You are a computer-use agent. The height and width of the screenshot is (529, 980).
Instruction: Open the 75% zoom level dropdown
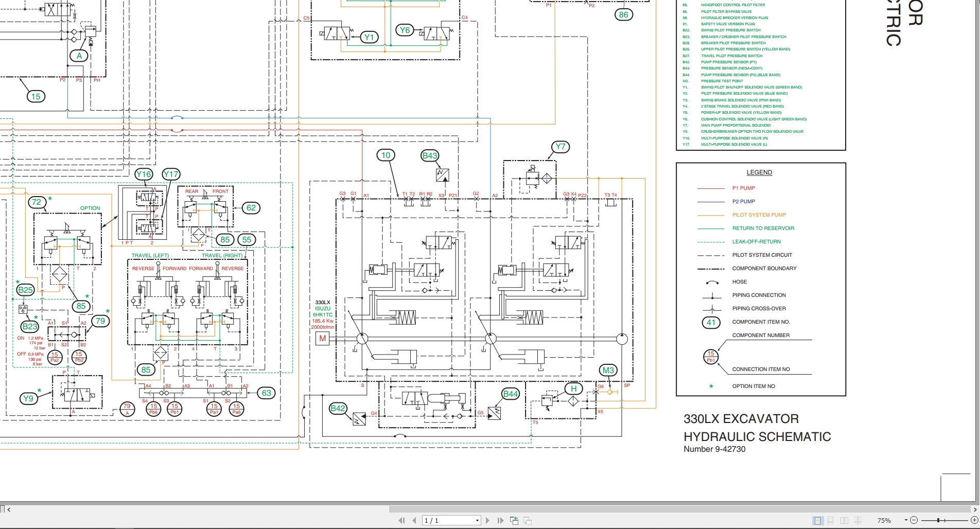[x=906, y=521]
